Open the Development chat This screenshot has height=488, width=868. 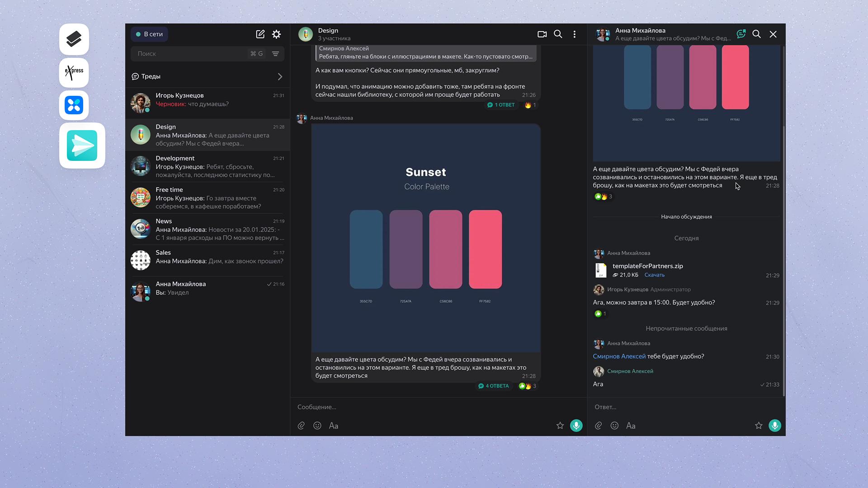(x=208, y=166)
